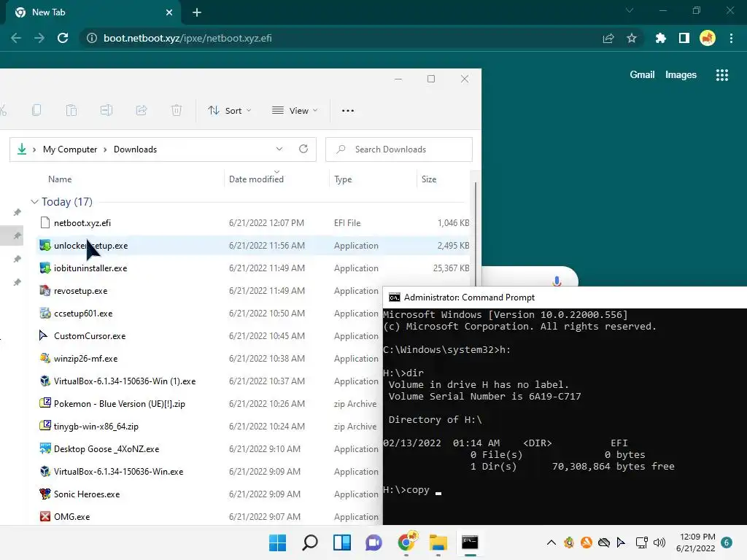This screenshot has height=560, width=747.
Task: Expand the address bar history dropdown
Action: click(x=279, y=149)
